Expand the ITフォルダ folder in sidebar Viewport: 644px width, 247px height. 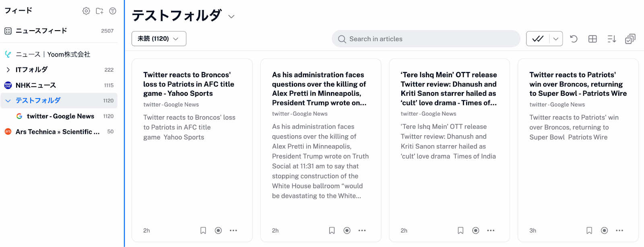coord(8,70)
